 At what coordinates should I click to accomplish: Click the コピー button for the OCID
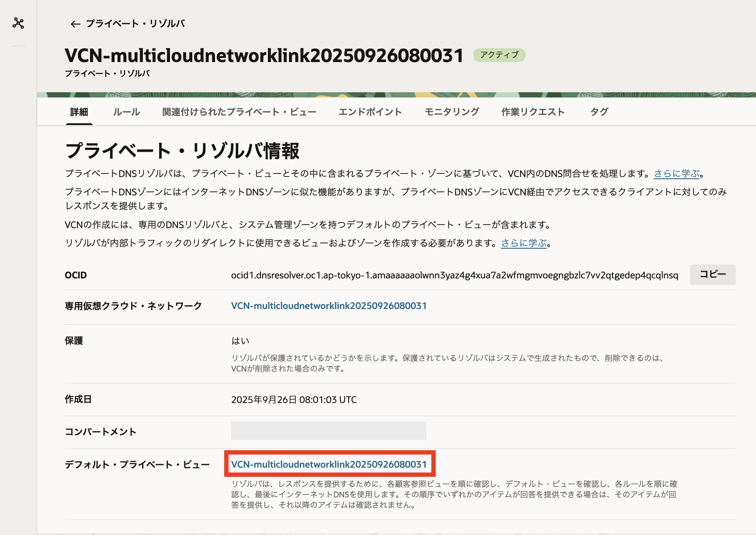(x=712, y=274)
